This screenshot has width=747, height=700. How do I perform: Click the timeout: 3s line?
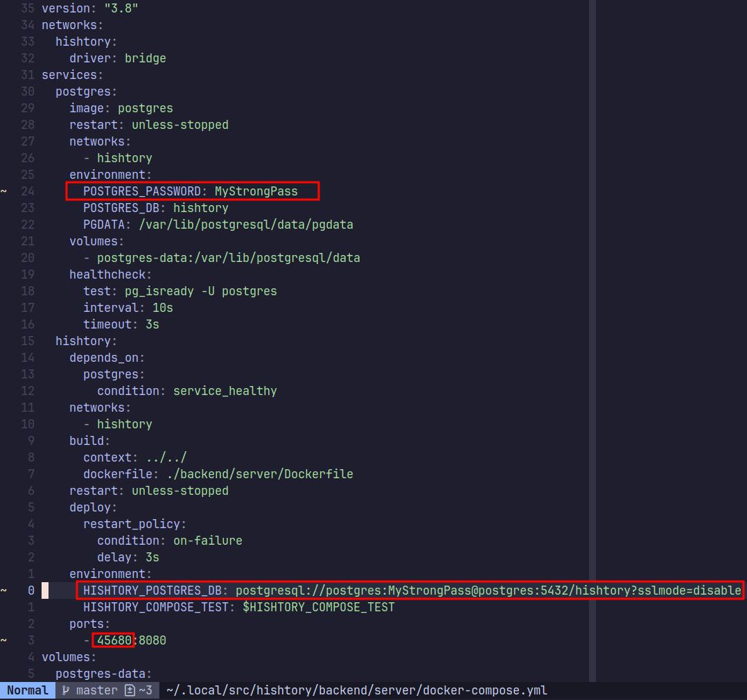[121, 324]
